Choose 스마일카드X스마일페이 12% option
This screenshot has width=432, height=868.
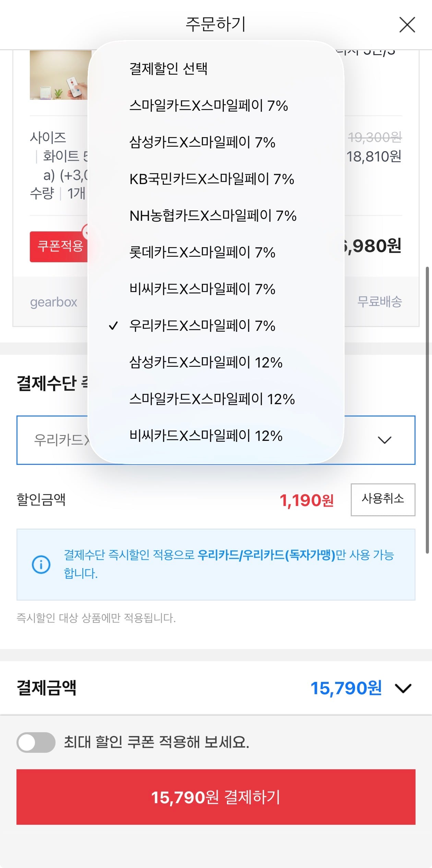213,400
